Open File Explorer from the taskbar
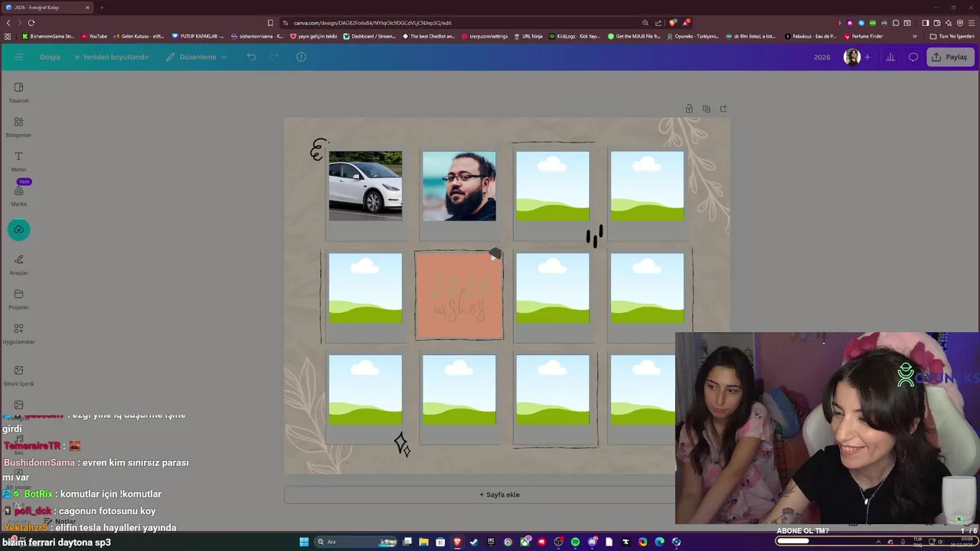This screenshot has height=551, width=980. [x=423, y=542]
